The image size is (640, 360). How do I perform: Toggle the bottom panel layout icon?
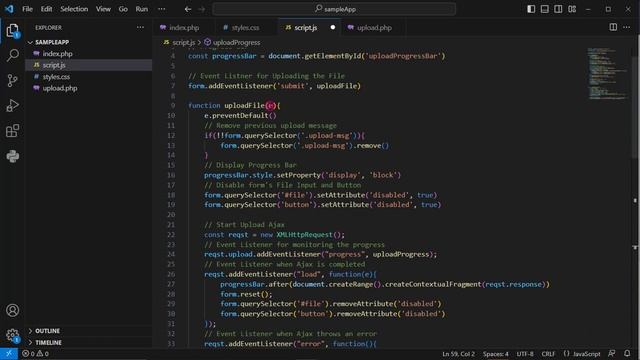[x=544, y=9]
